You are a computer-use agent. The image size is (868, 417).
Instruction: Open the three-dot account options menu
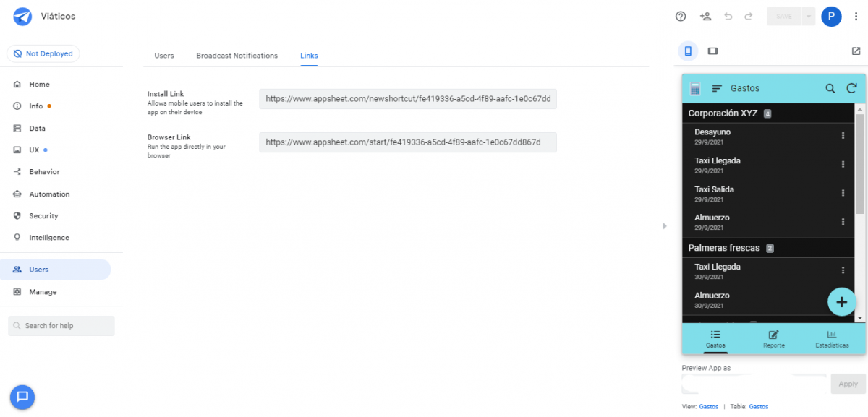tap(856, 16)
